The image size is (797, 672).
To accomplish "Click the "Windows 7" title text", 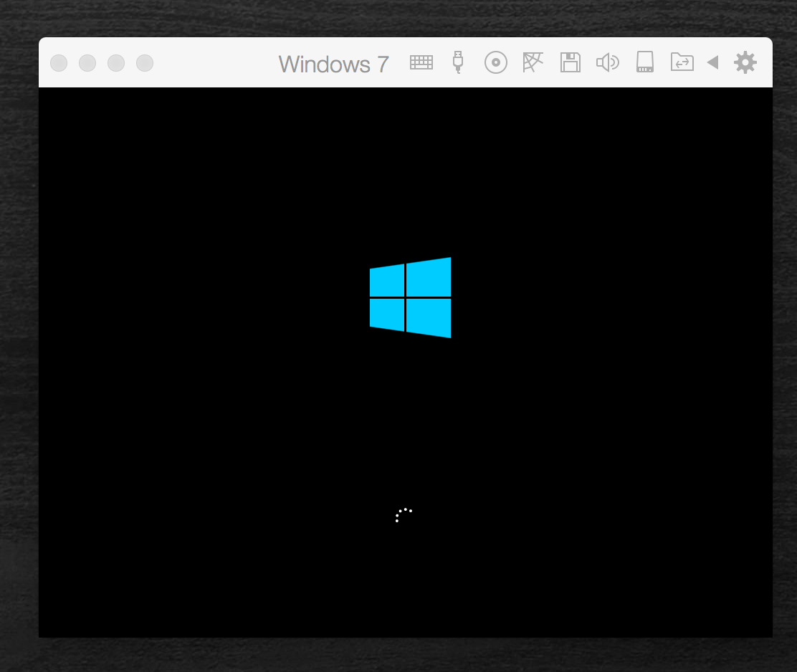I will pos(333,64).
